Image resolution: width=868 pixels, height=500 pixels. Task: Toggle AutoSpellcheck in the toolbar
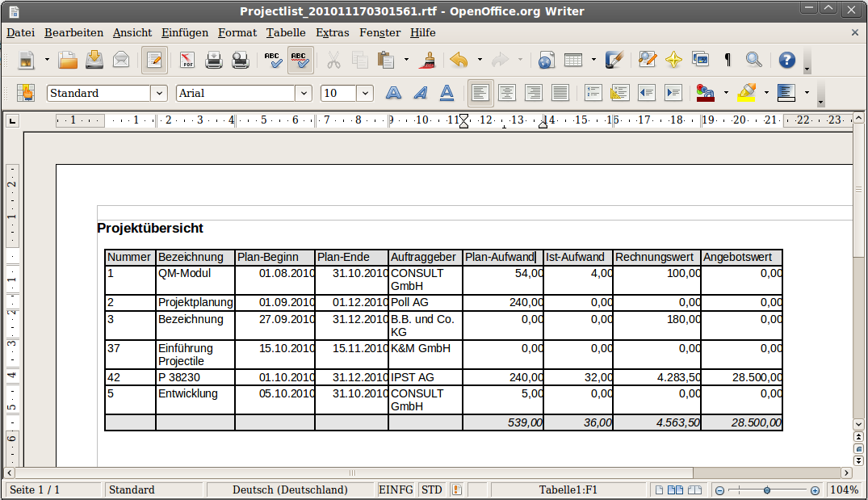pos(300,61)
